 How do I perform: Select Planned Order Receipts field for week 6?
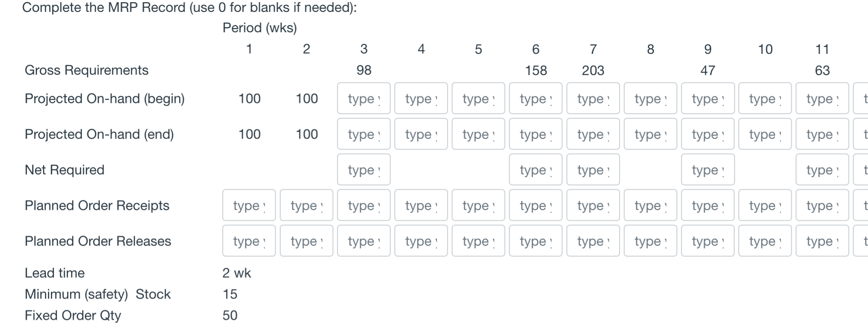point(535,205)
